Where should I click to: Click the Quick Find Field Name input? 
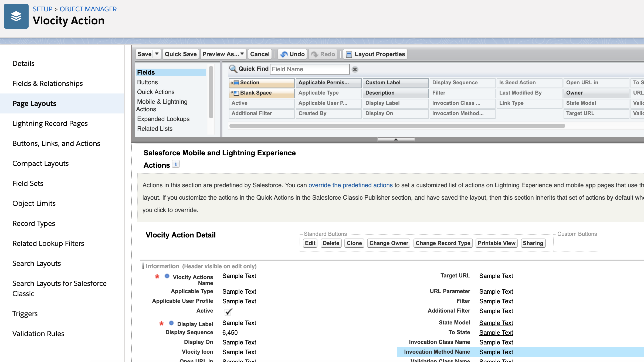click(310, 69)
